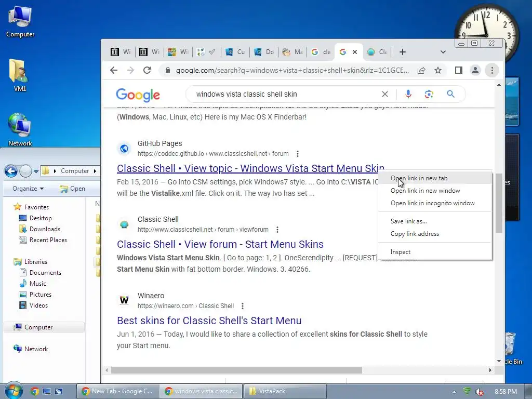Launch Chrome from the quick launch bar

pyautogui.click(x=35, y=391)
